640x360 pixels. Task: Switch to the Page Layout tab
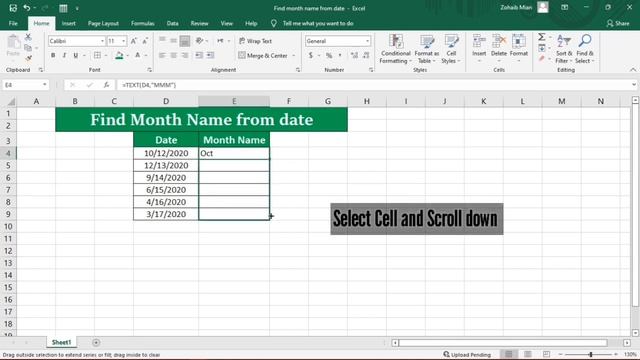(x=103, y=23)
